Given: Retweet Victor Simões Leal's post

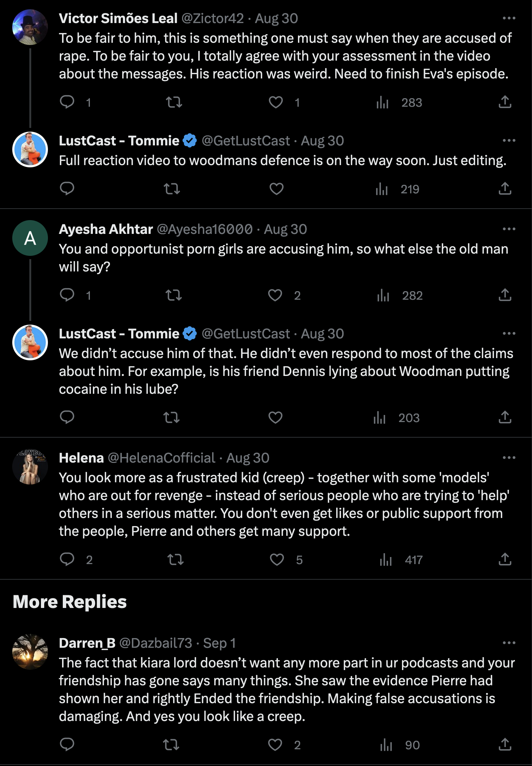Looking at the screenshot, I should tap(174, 102).
